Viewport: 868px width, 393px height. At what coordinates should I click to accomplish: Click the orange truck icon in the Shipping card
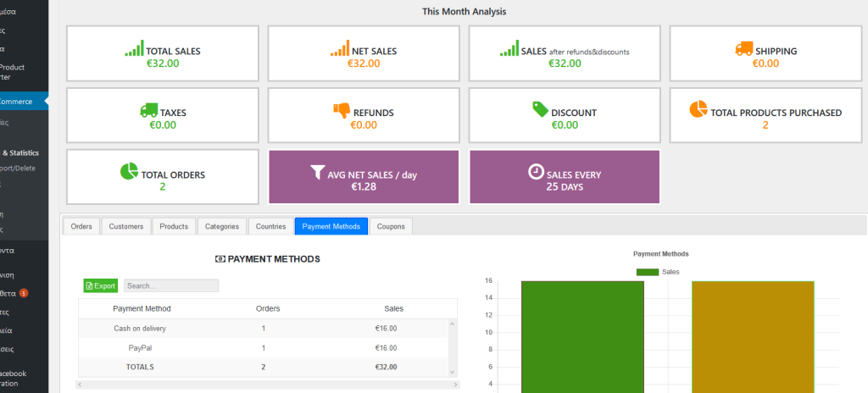[x=744, y=49]
